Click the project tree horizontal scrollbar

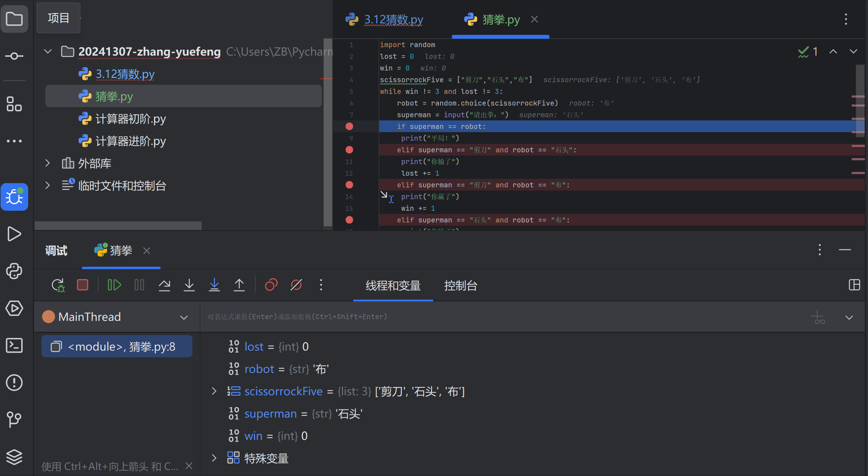coord(118,225)
